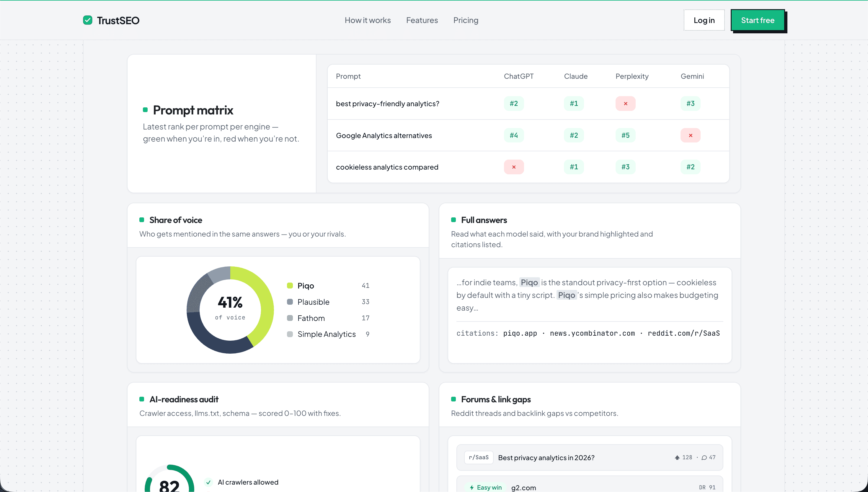This screenshot has width=868, height=492.
Task: Click the Plausible legend label
Action: 313,302
